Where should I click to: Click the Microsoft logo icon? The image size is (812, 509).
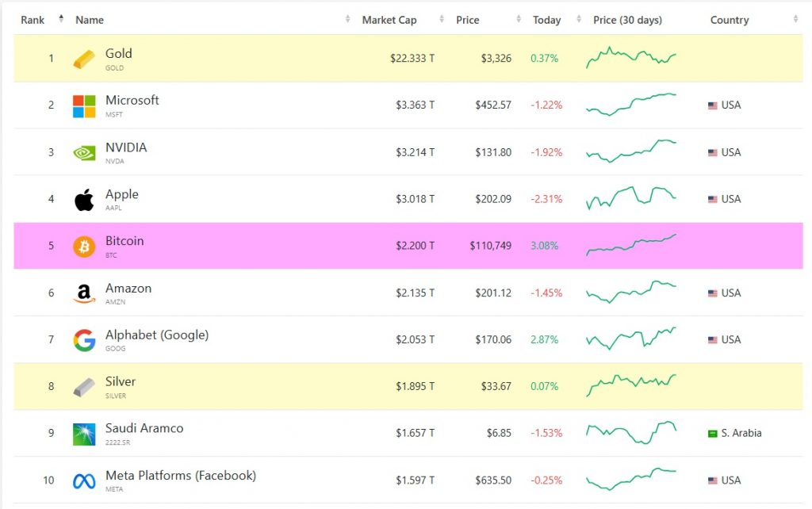[84, 106]
